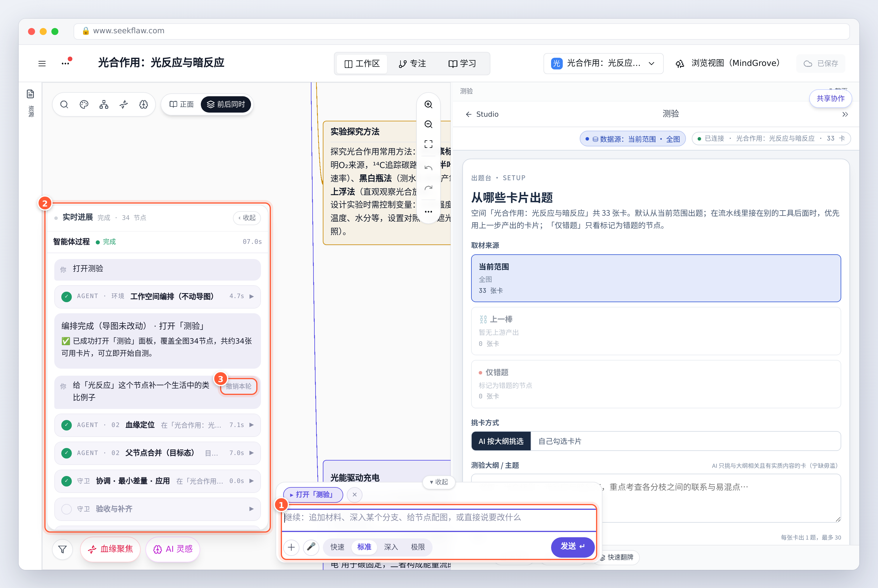Expand 验收与补齐 step
This screenshot has width=878, height=588.
pyautogui.click(x=157, y=509)
